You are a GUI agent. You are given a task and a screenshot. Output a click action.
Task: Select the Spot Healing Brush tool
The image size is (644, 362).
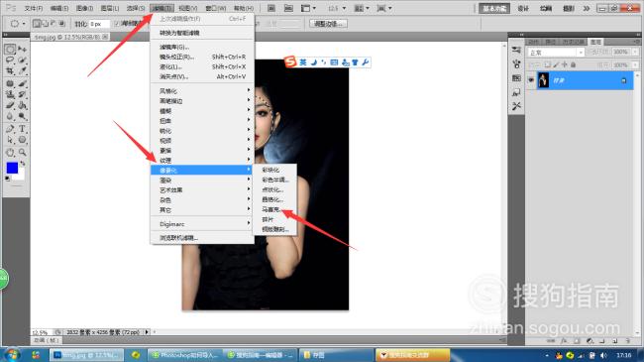10,84
